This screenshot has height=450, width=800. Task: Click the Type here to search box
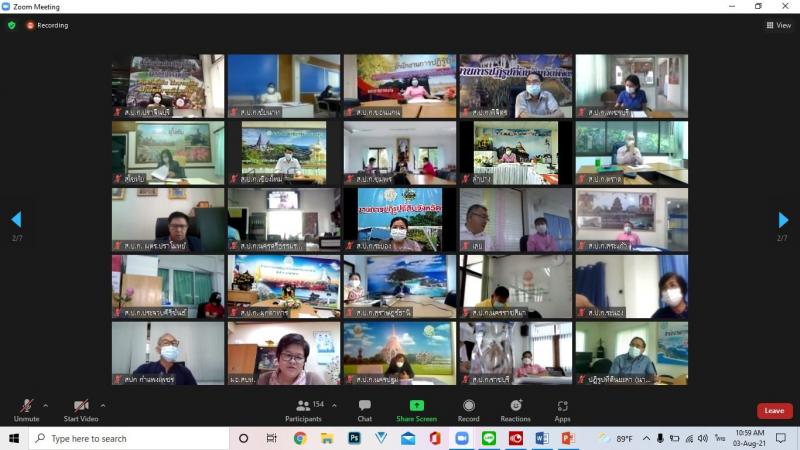coord(129,438)
